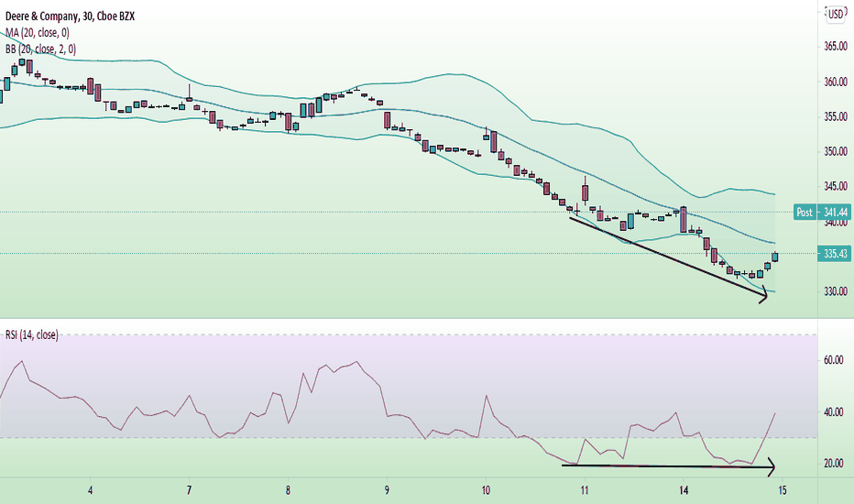Click the 355.00 price axis value
Image resolution: width=854 pixels, height=504 pixels.
click(x=836, y=116)
